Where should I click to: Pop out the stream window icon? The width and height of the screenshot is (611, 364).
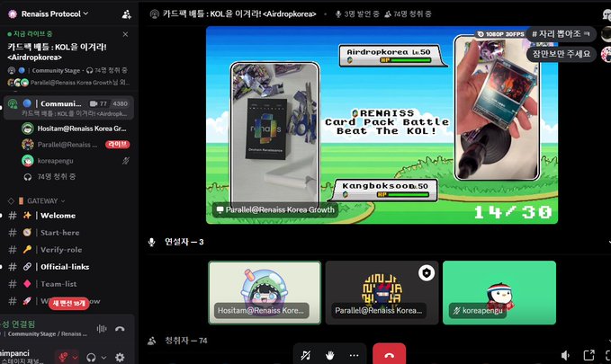click(x=589, y=355)
